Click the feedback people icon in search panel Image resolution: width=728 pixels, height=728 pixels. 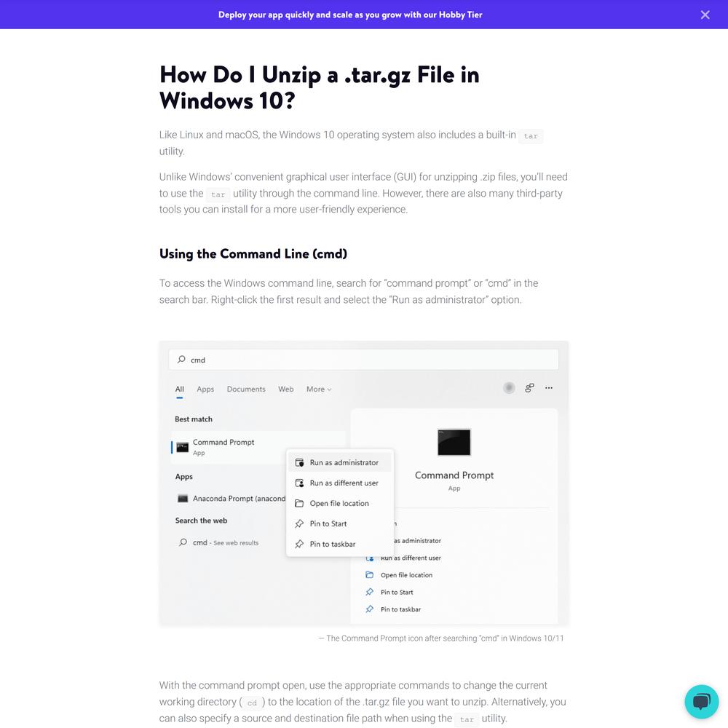pyautogui.click(x=529, y=388)
